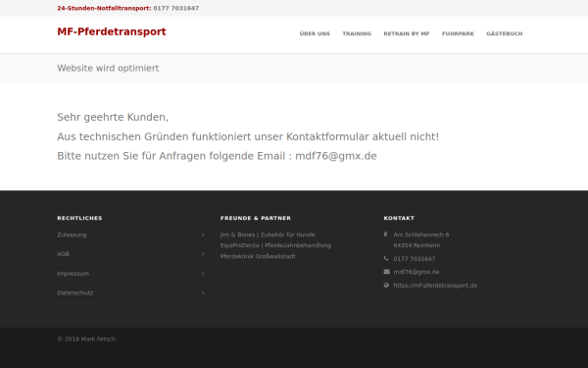Click the phone icon in Kontakt section

click(x=386, y=258)
